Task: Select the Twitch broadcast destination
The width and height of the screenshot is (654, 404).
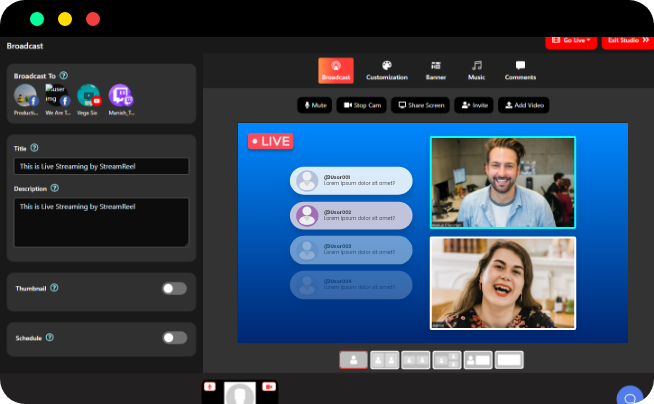Action: click(x=120, y=96)
